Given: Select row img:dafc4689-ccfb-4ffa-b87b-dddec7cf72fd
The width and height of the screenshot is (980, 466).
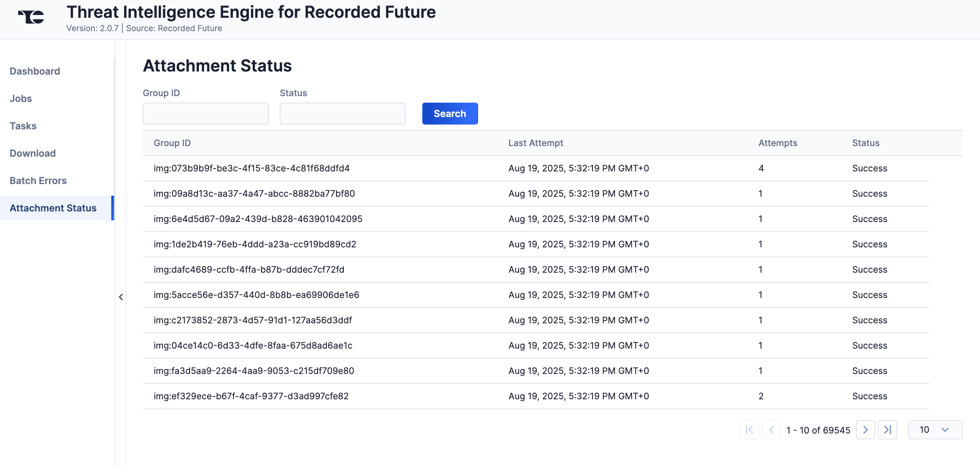Looking at the screenshot, I should coord(536,270).
